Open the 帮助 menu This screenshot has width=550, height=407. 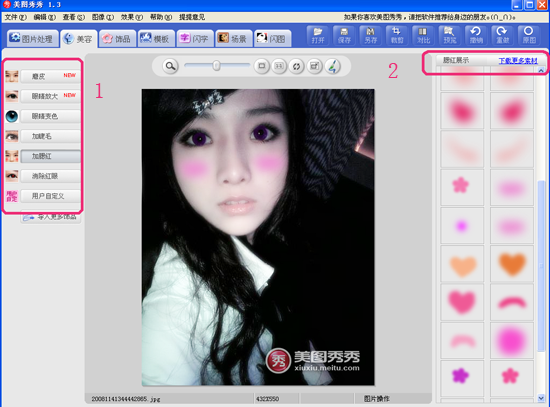(161, 17)
